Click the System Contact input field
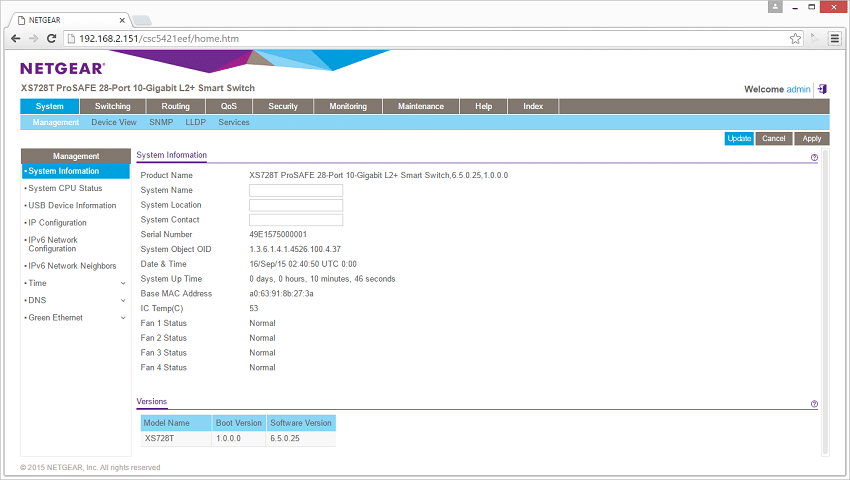 (296, 220)
